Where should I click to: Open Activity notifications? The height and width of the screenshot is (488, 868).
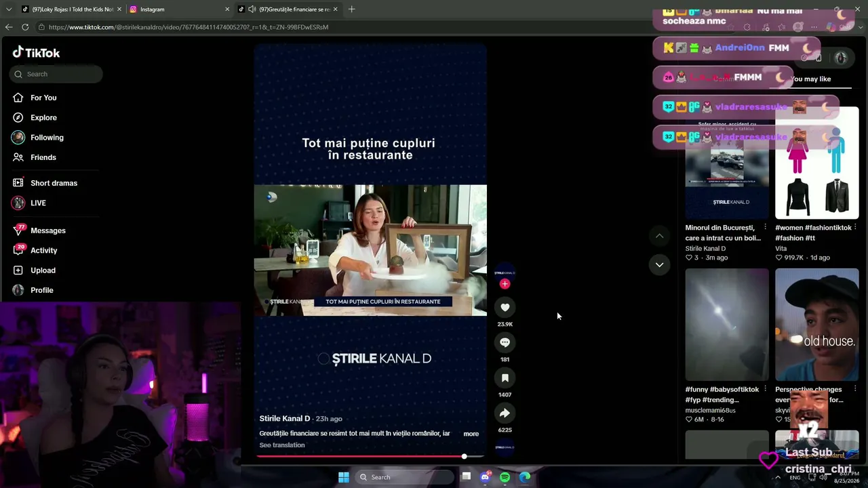(43, 250)
